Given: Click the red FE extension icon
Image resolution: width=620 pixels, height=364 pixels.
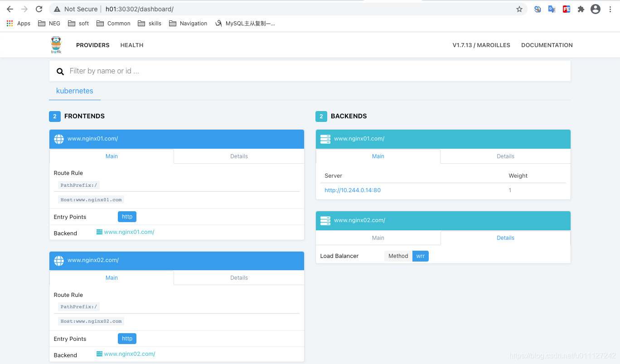Looking at the screenshot, I should click(x=567, y=9).
